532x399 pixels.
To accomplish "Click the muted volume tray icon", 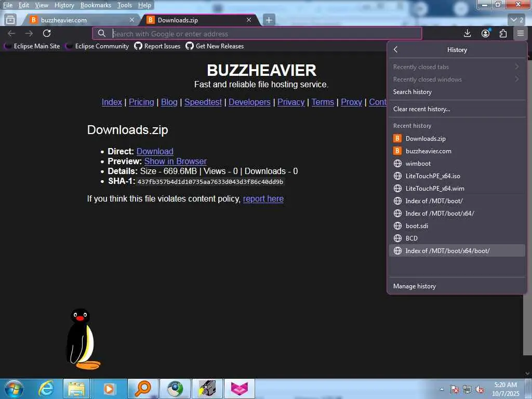I will tap(480, 390).
